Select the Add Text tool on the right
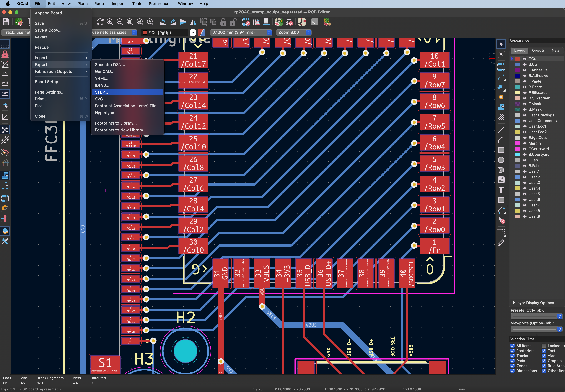This screenshot has height=392, width=565. pos(501,190)
